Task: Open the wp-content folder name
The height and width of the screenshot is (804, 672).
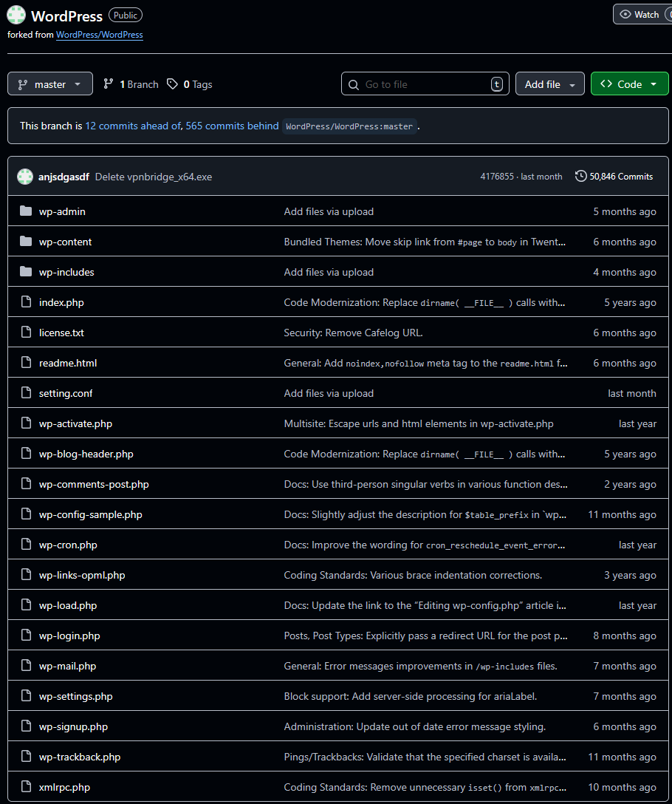Action: click(x=65, y=242)
